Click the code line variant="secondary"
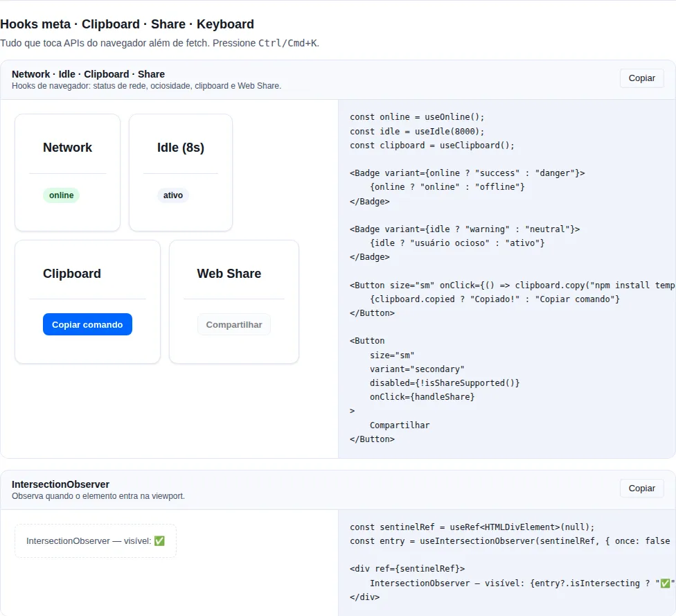The width and height of the screenshot is (676, 616). pyautogui.click(x=417, y=369)
